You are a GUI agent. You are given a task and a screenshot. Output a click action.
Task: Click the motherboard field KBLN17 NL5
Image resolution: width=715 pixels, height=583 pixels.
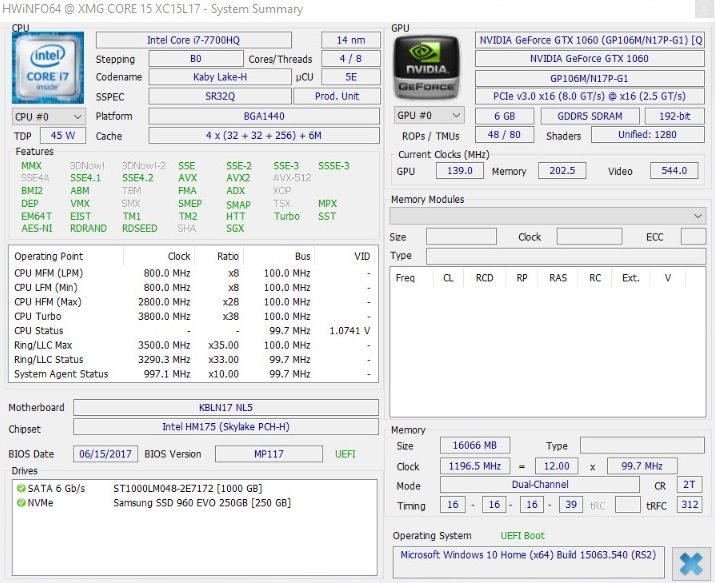226,408
